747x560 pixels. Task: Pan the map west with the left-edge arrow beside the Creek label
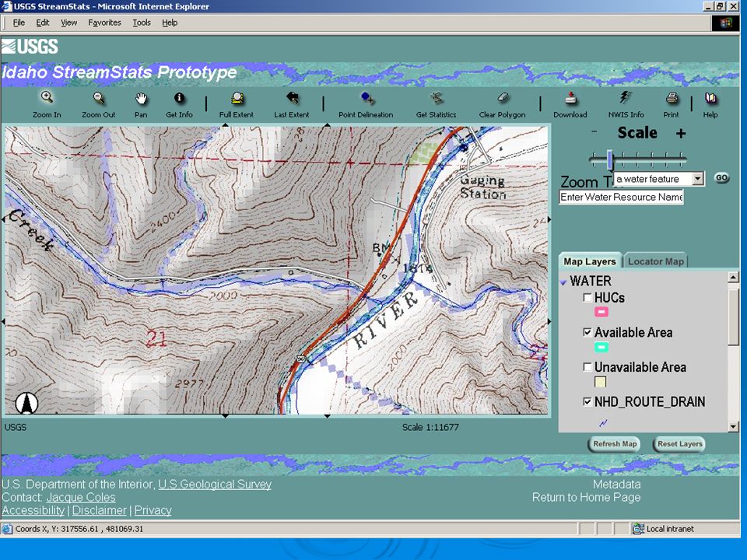4,219
